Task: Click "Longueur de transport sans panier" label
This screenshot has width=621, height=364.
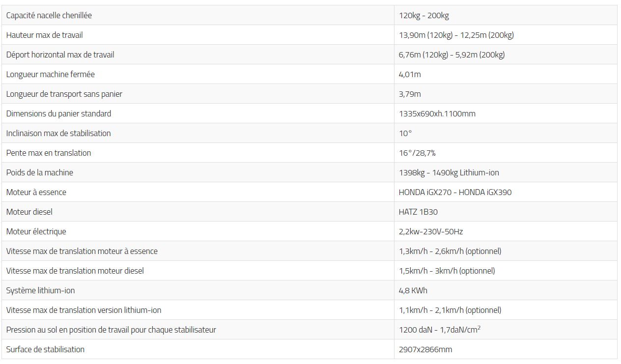Action: point(64,94)
